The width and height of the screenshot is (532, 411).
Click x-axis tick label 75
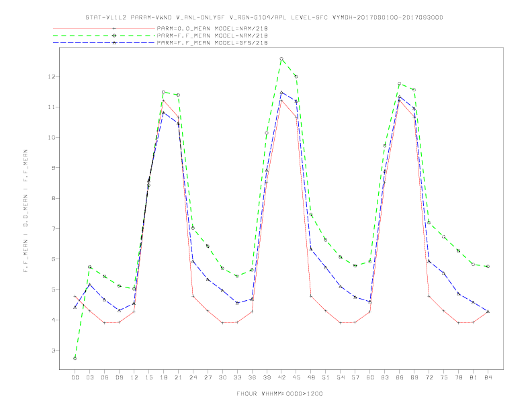point(444,377)
